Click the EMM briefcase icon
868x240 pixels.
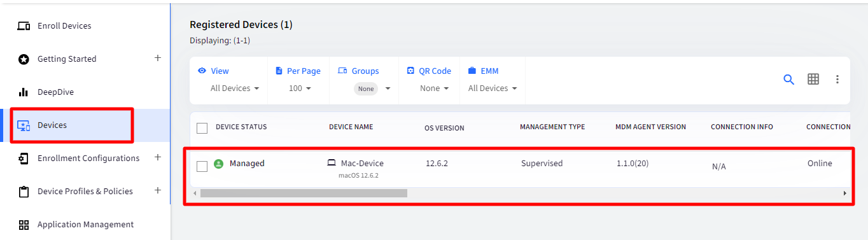(x=472, y=71)
